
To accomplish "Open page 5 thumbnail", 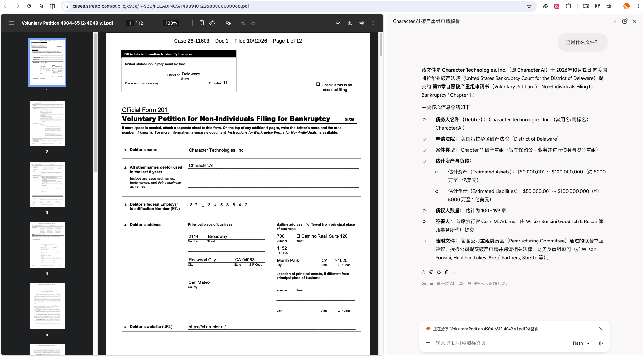I will pos(47,306).
